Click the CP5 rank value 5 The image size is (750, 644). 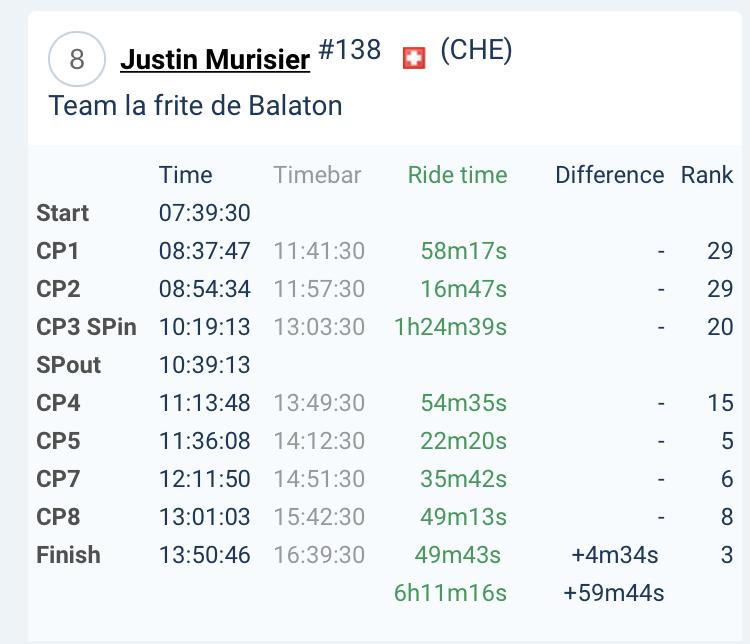point(727,441)
